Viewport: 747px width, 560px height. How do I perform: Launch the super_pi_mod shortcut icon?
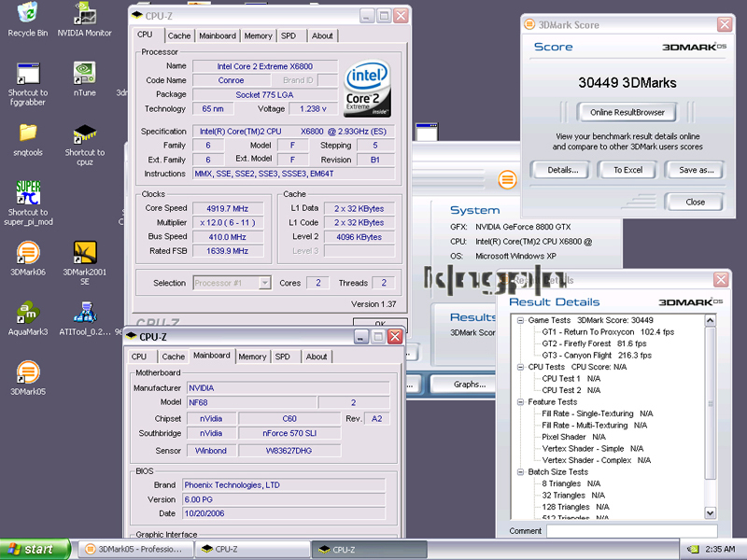point(28,193)
